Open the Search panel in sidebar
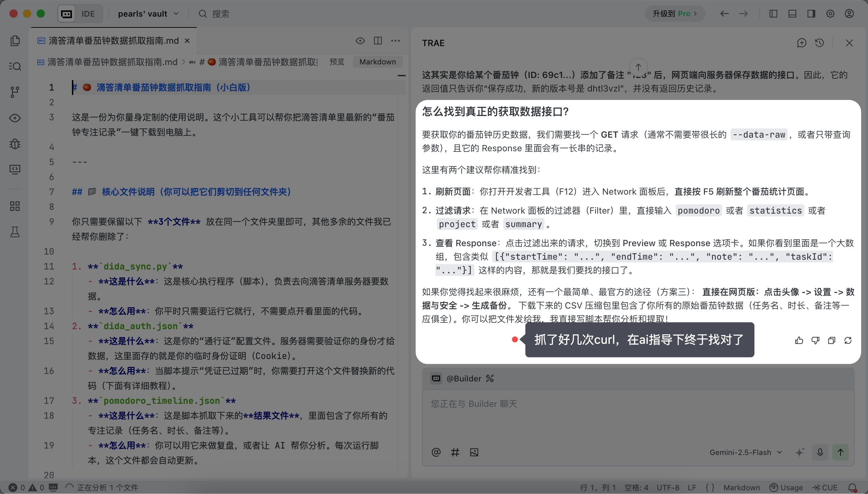The height and width of the screenshot is (494, 868). click(x=15, y=66)
